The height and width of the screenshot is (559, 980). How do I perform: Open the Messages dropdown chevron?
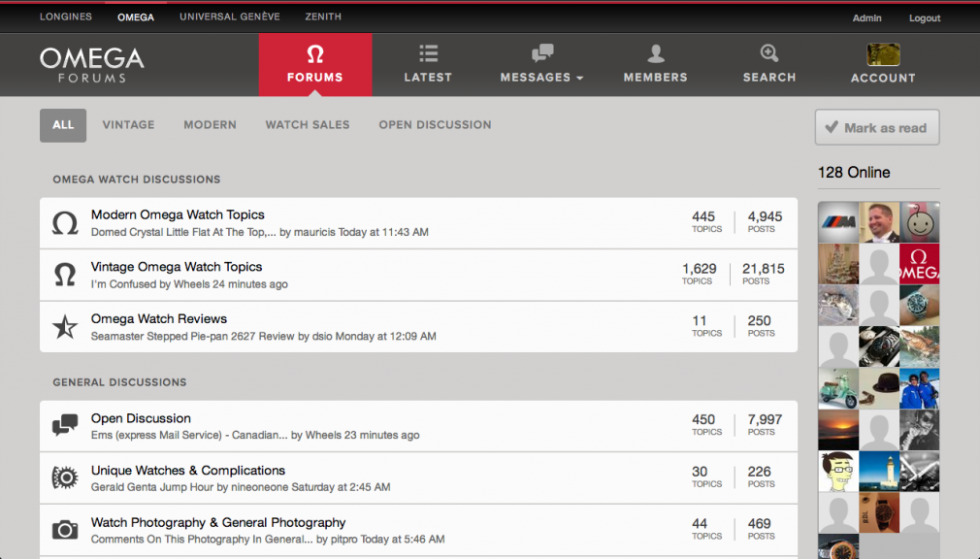579,78
